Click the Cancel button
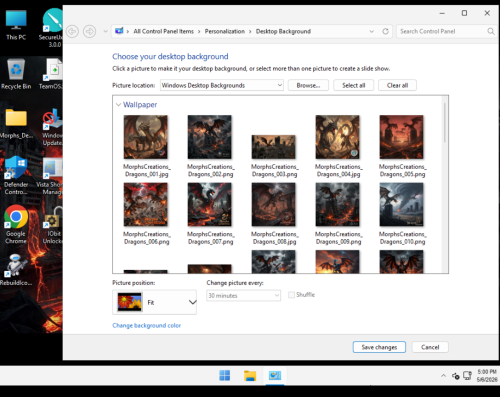The width and height of the screenshot is (500, 397). click(430, 347)
